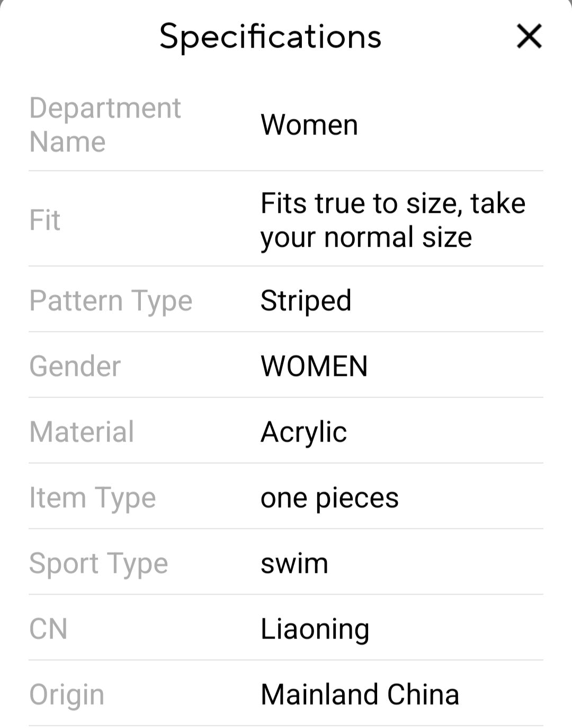
Task: Select the Pattern Type label
Action: [x=111, y=301]
